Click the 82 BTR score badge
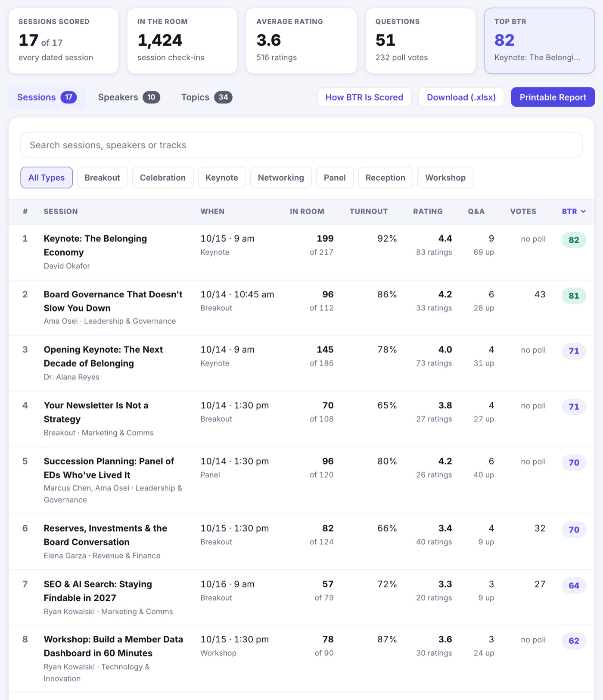The width and height of the screenshot is (603, 700). [x=574, y=240]
